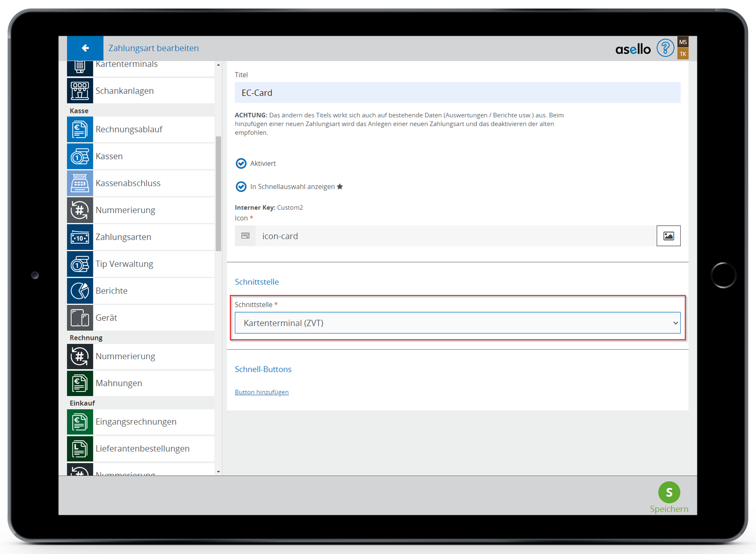756x554 pixels.
Task: Select the MS user badge
Action: click(683, 42)
